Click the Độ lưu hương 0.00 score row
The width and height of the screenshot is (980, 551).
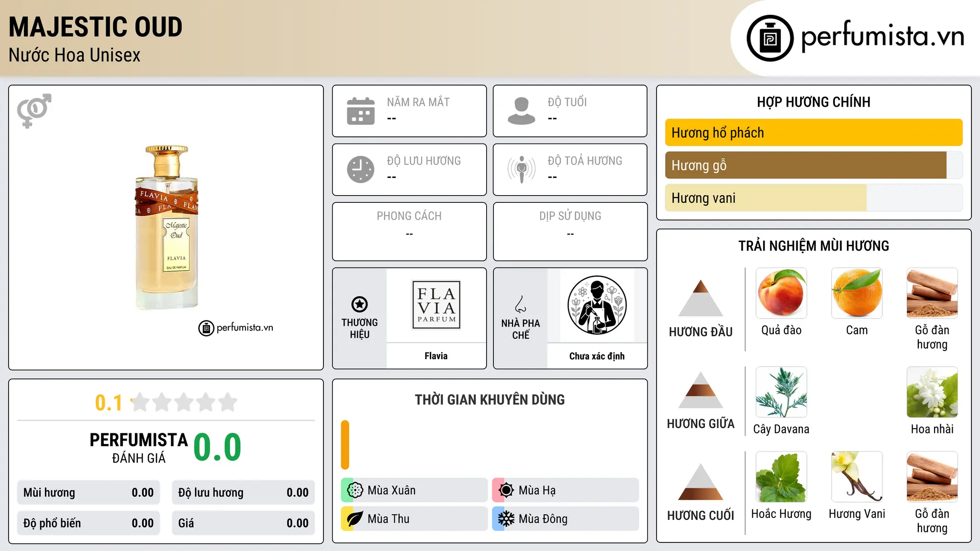pyautogui.click(x=244, y=493)
